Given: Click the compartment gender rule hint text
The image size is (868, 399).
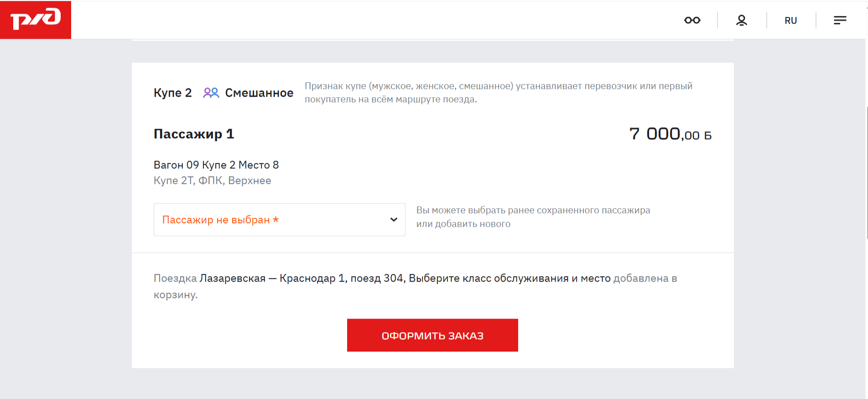Looking at the screenshot, I should [x=498, y=92].
